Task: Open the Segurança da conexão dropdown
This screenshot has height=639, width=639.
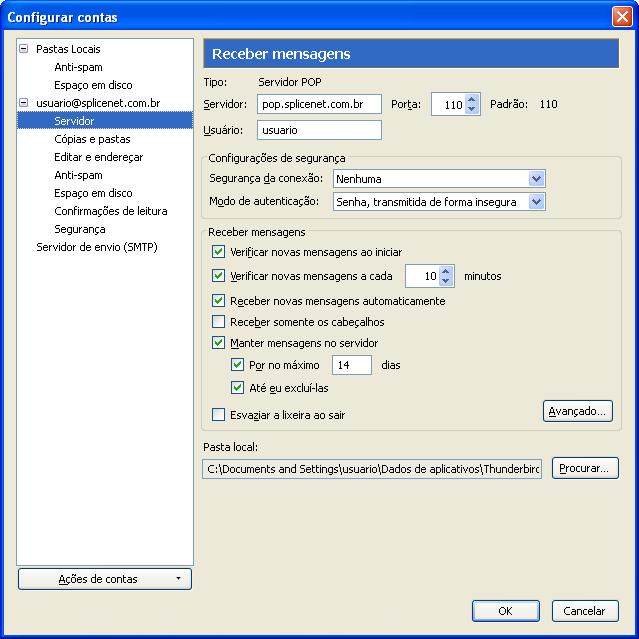Action: [439, 178]
